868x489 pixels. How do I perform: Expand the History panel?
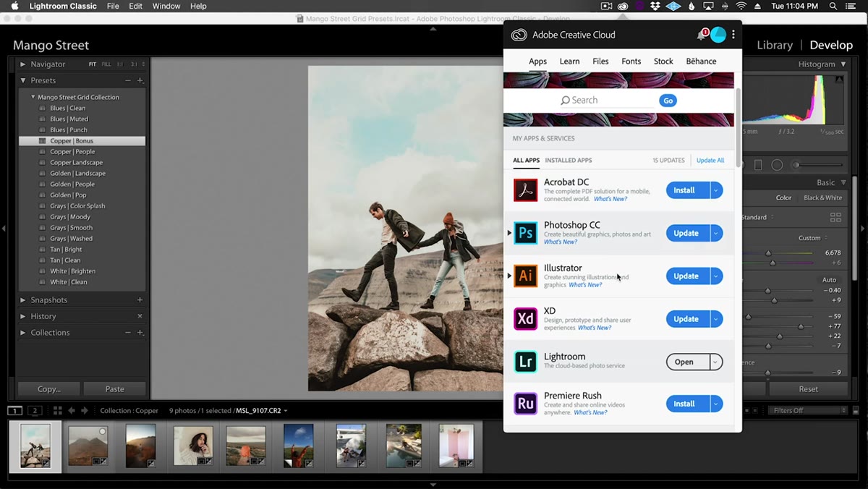[x=23, y=316]
